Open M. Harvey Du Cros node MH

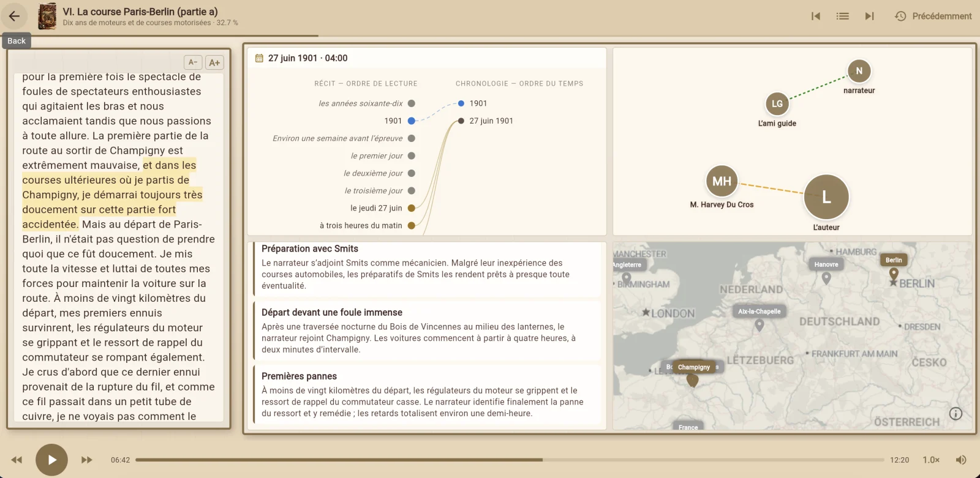click(722, 181)
